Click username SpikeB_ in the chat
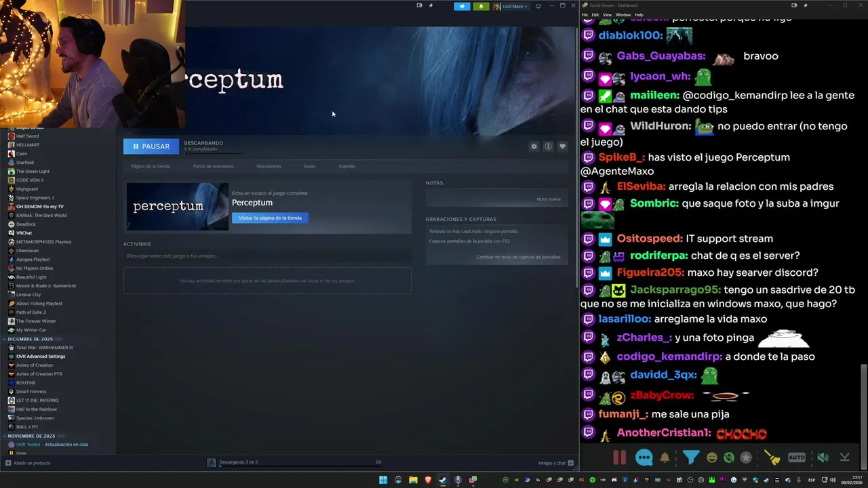This screenshot has height=488, width=868. pos(620,157)
